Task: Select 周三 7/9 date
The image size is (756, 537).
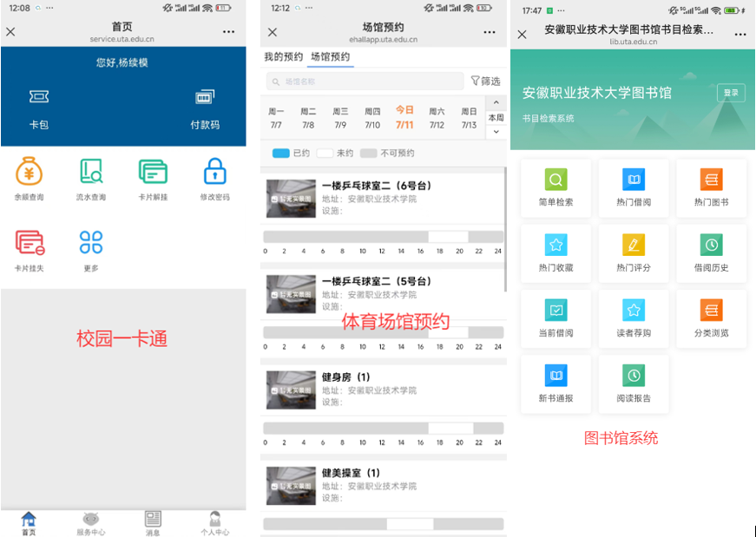Action: (x=340, y=118)
